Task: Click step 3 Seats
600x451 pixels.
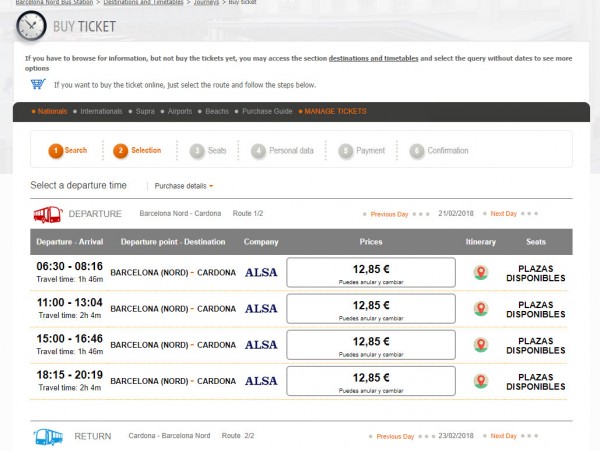Action: pos(208,151)
